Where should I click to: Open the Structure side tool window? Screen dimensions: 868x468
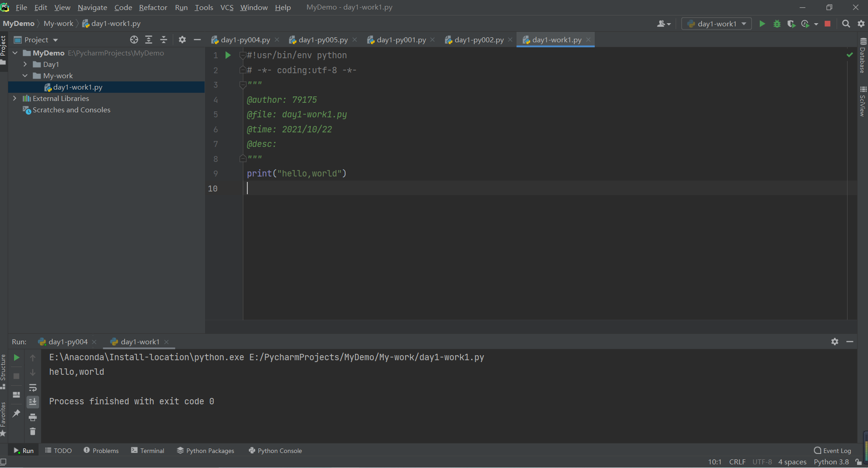pyautogui.click(x=3, y=372)
